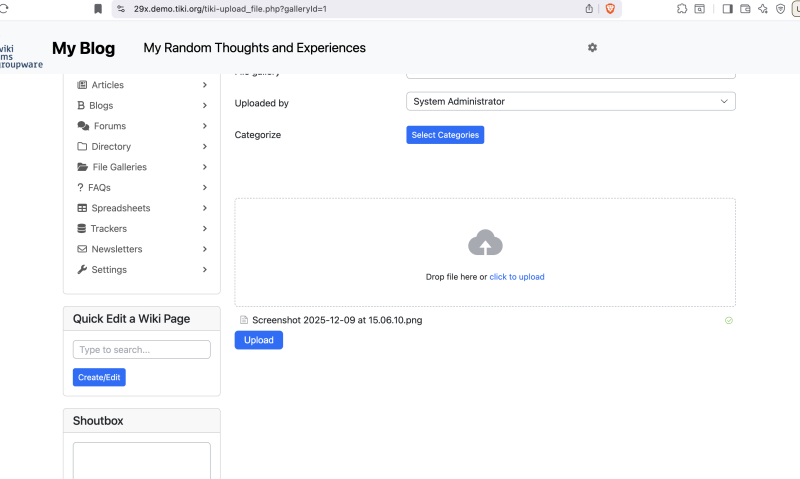Viewport: 800px width, 479px height.
Task: Click the Quick Edit a Wiki Page heading
Action: 131,319
